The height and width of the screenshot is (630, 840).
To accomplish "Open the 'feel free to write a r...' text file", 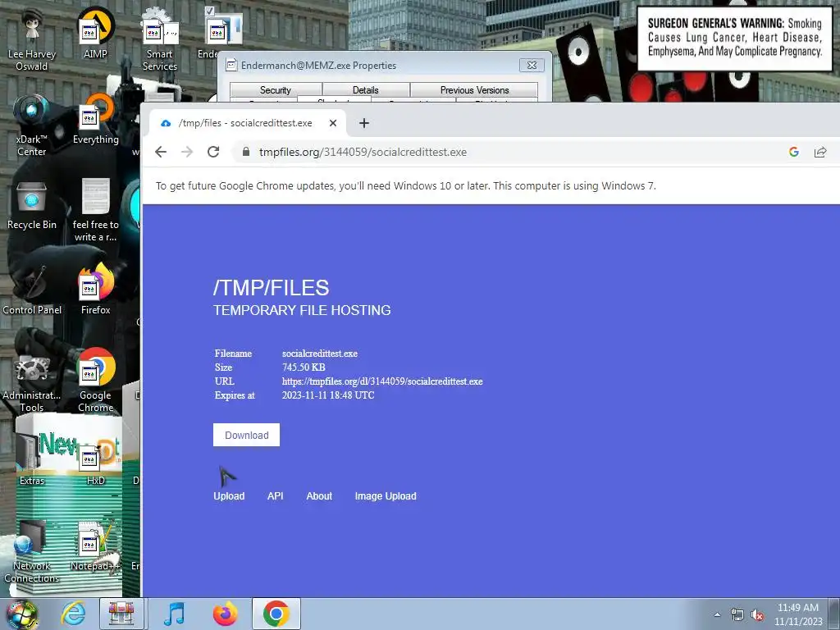I will click(95, 211).
